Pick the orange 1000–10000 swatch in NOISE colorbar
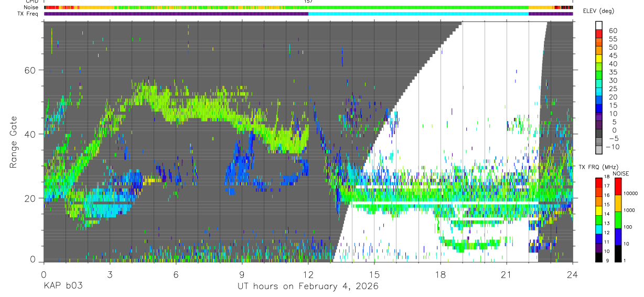 (618, 203)
